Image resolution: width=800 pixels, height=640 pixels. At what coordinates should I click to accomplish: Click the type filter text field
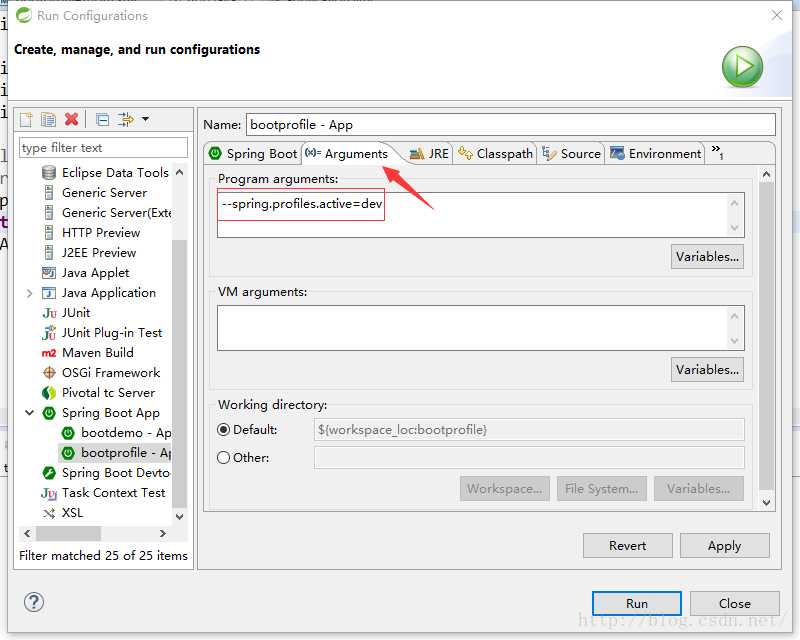(x=103, y=148)
